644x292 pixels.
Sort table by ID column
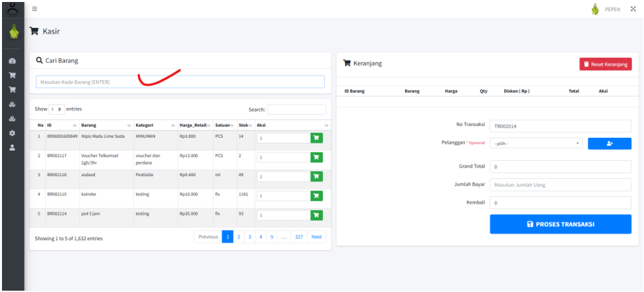pyautogui.click(x=62, y=125)
